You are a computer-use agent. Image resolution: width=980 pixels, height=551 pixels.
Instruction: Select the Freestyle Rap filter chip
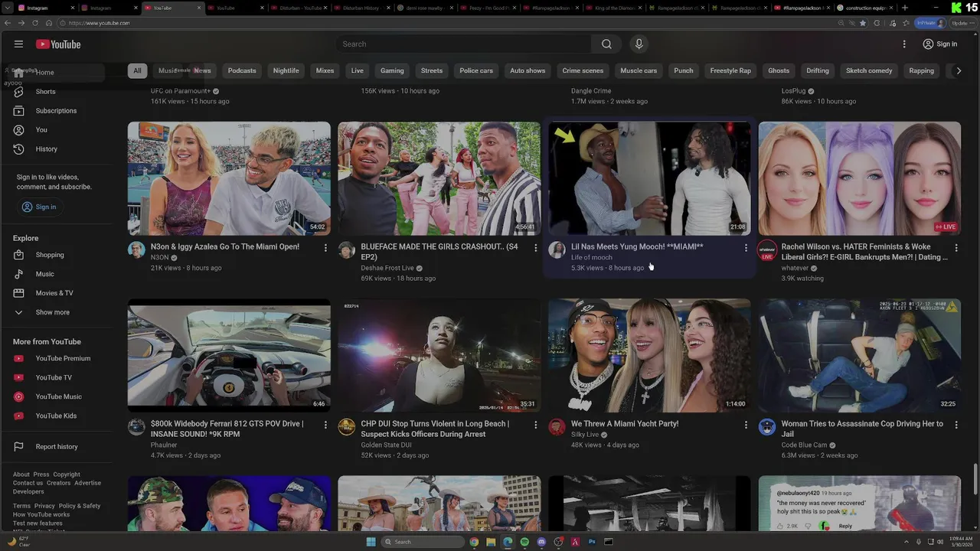click(730, 70)
